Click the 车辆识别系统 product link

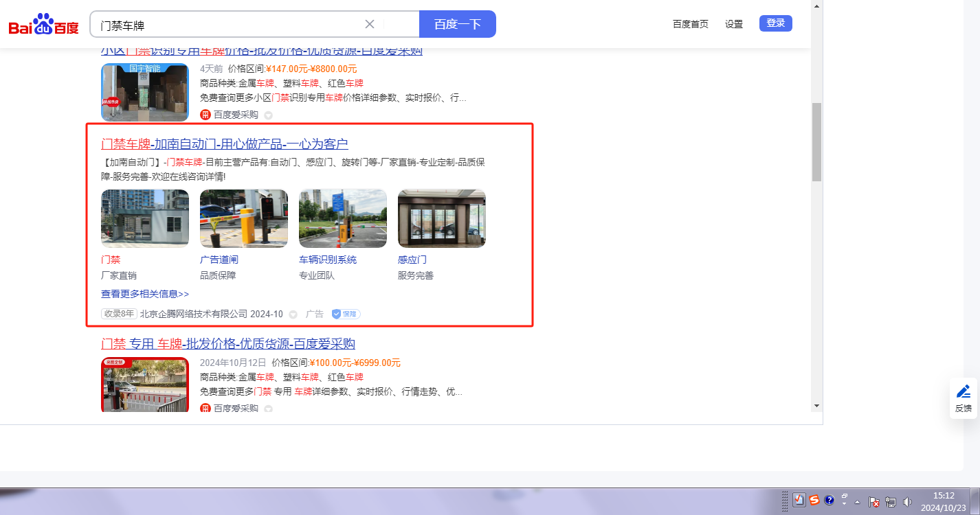pyautogui.click(x=328, y=260)
